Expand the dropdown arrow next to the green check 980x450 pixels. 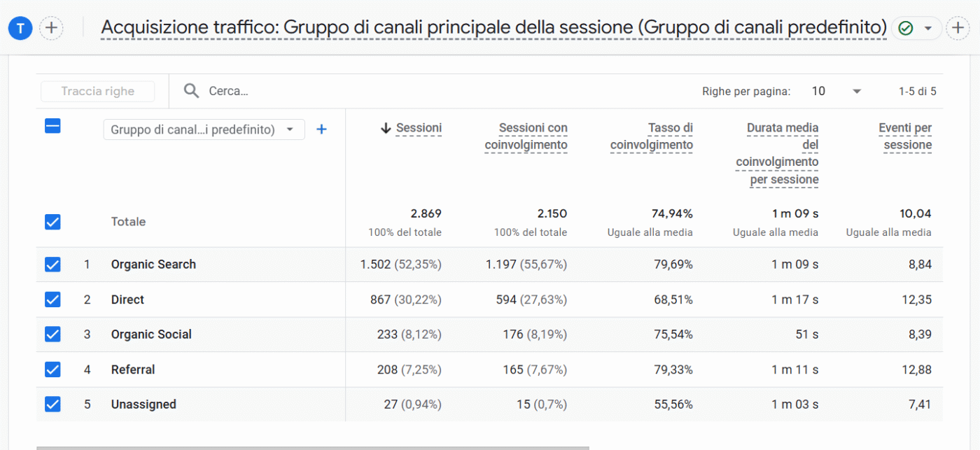click(928, 28)
